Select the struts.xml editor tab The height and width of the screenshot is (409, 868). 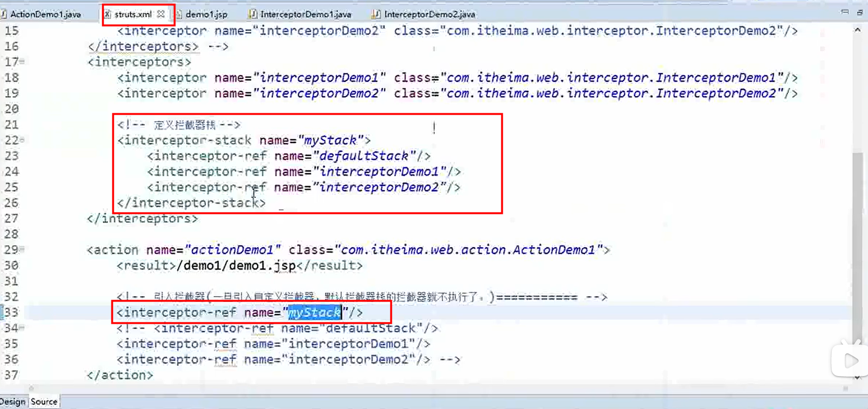pos(133,14)
